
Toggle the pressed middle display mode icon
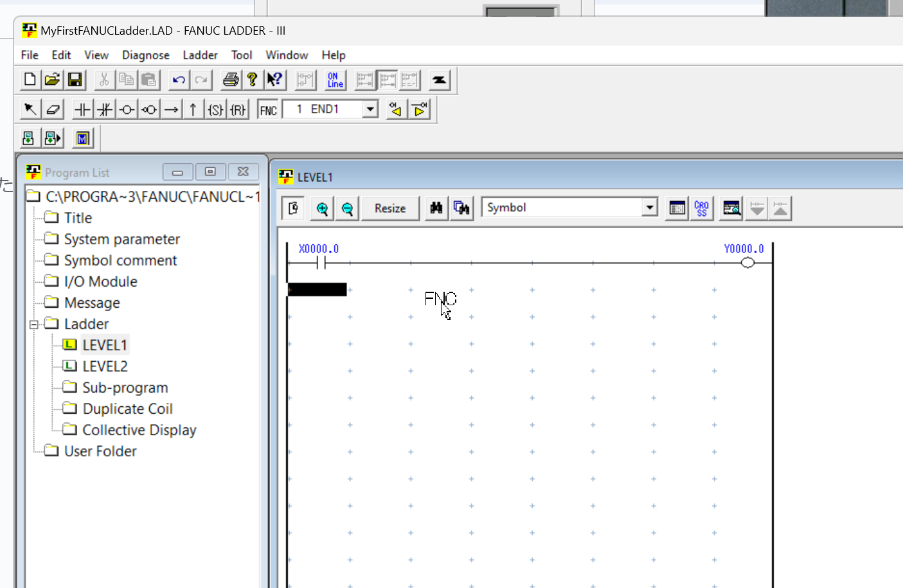click(x=388, y=80)
